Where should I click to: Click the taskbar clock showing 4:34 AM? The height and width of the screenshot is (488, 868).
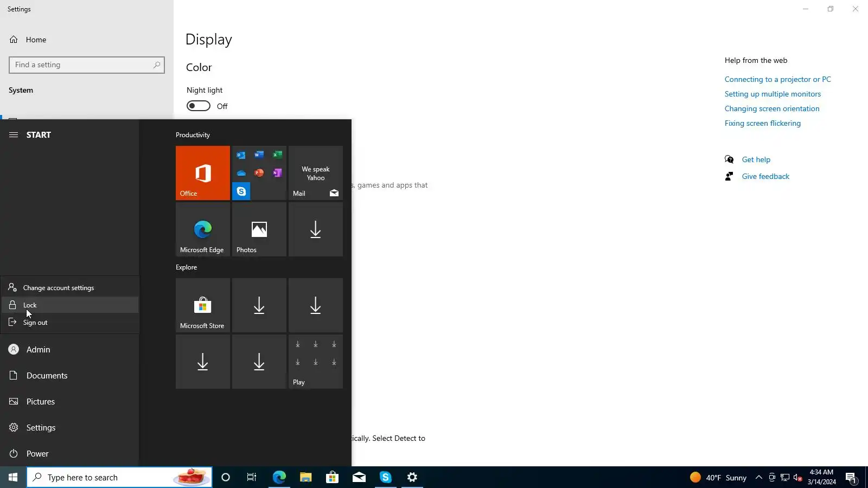(x=821, y=477)
